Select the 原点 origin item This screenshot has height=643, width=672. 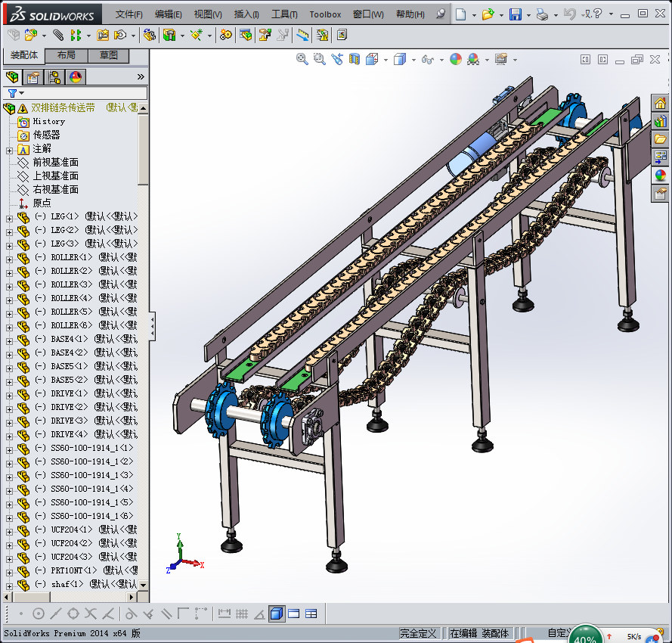42,203
